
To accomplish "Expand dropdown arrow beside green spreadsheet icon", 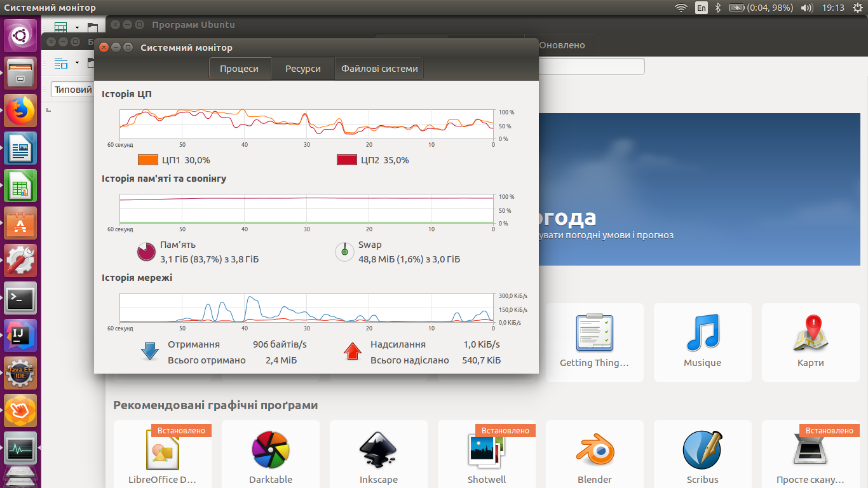I will pos(77,27).
